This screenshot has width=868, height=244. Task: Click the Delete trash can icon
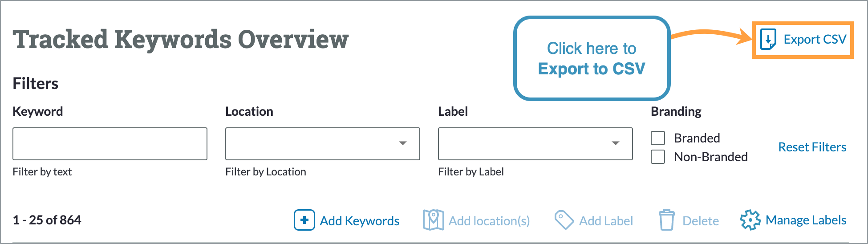666,220
